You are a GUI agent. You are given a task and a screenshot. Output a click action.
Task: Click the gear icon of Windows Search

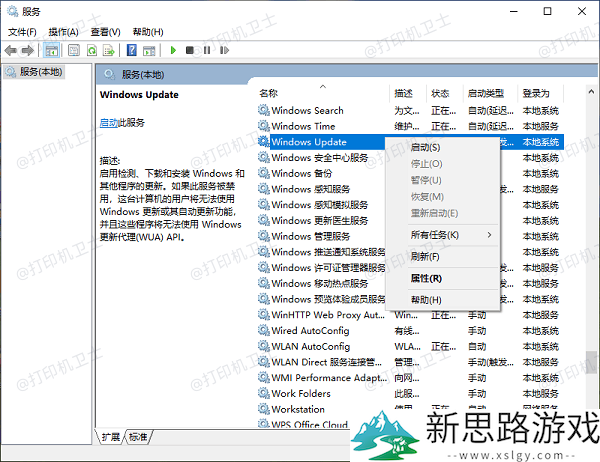264,110
